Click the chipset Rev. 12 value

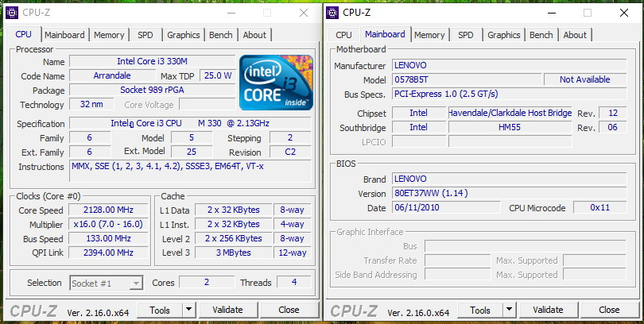click(613, 113)
